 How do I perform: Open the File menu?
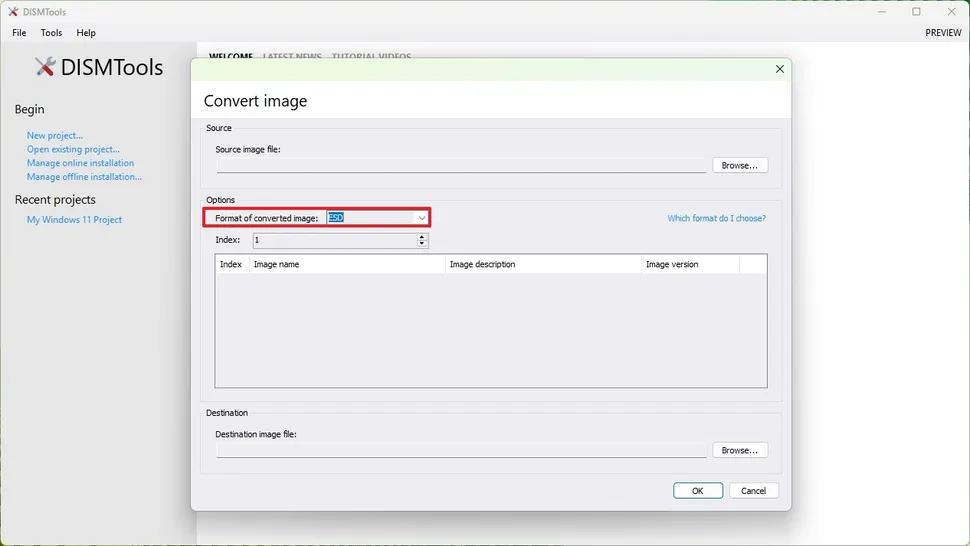[19, 33]
